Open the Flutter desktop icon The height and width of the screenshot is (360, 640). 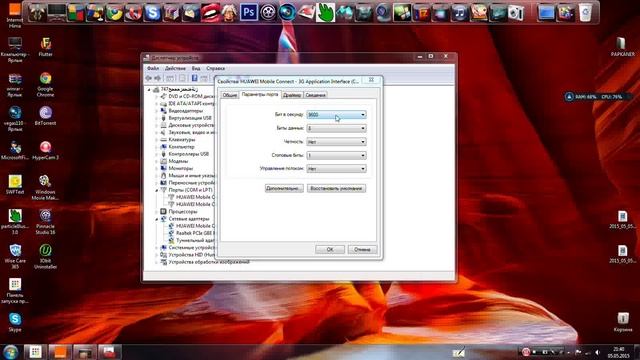coord(46,47)
